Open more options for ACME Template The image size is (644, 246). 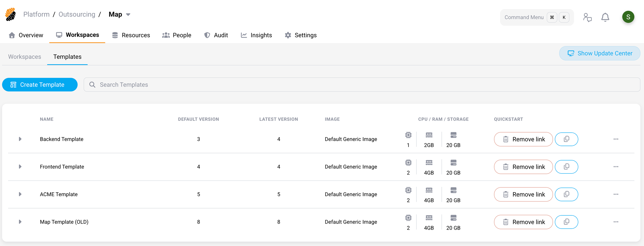tap(616, 194)
